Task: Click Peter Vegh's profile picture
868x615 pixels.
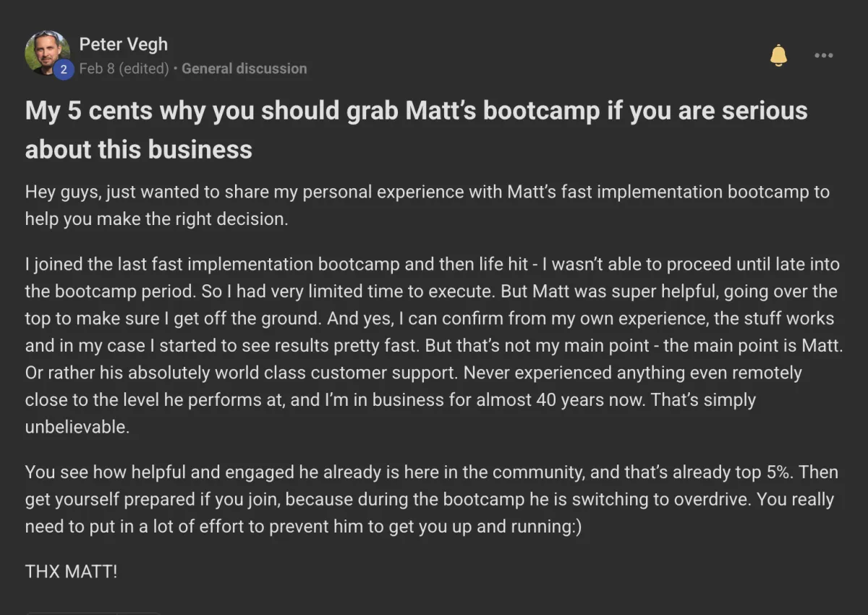Action: (x=47, y=53)
